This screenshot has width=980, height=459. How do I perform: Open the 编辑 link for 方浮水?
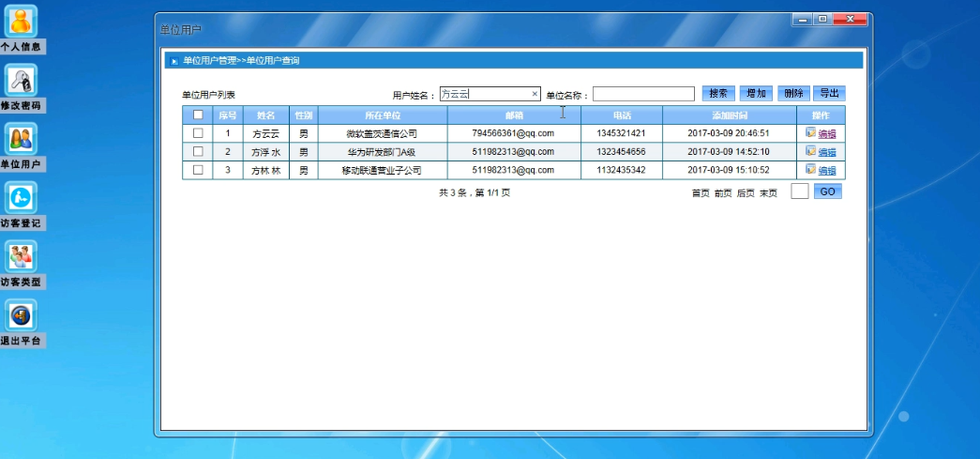[827, 151]
